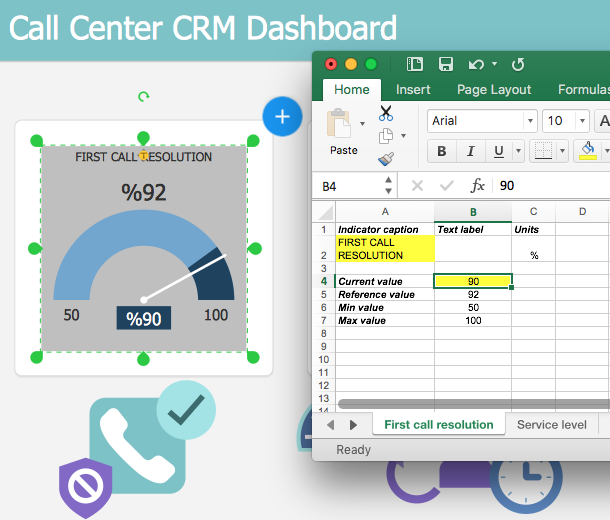The height and width of the screenshot is (520, 610).
Task: Click the Format Painter brush icon
Action: click(x=386, y=159)
